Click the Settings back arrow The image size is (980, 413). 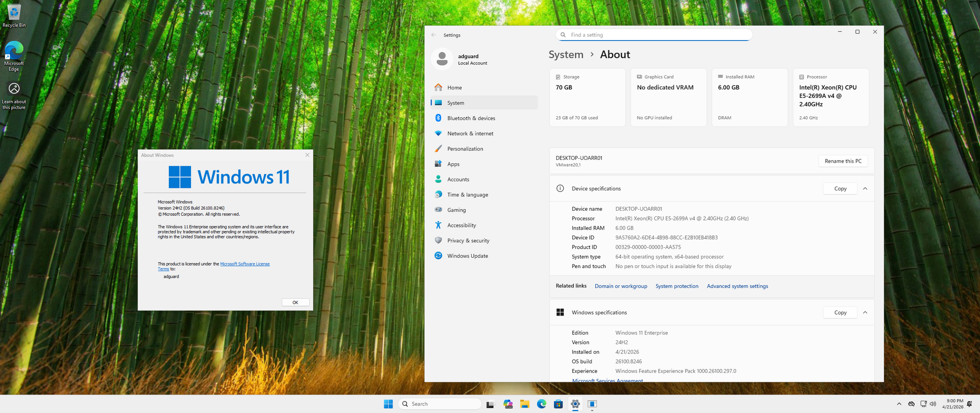434,35
